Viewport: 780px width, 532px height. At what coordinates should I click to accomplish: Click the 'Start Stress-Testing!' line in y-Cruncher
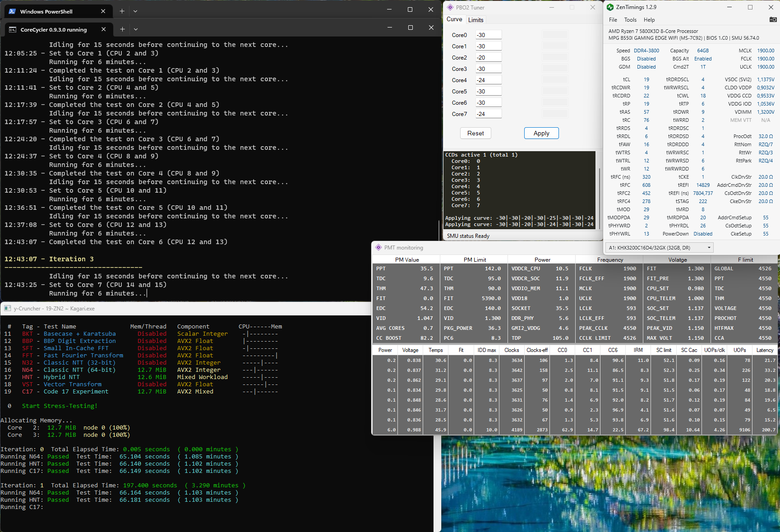(60, 406)
